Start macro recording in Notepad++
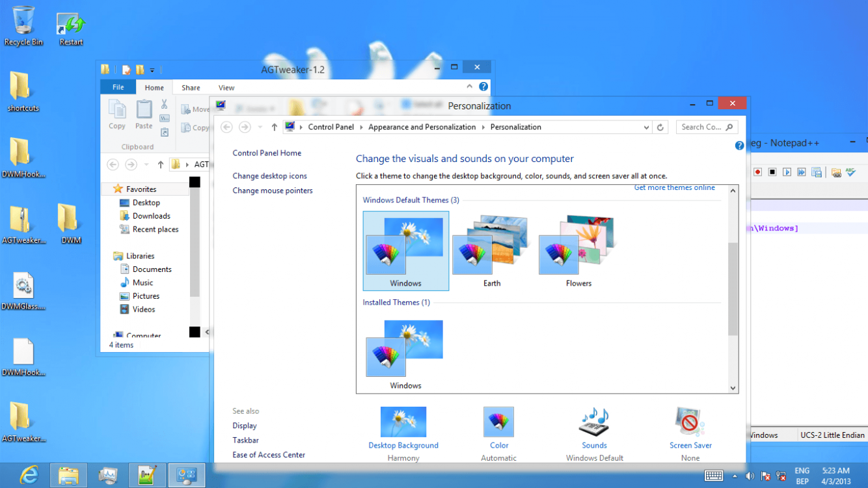The image size is (868, 488). coord(758,172)
